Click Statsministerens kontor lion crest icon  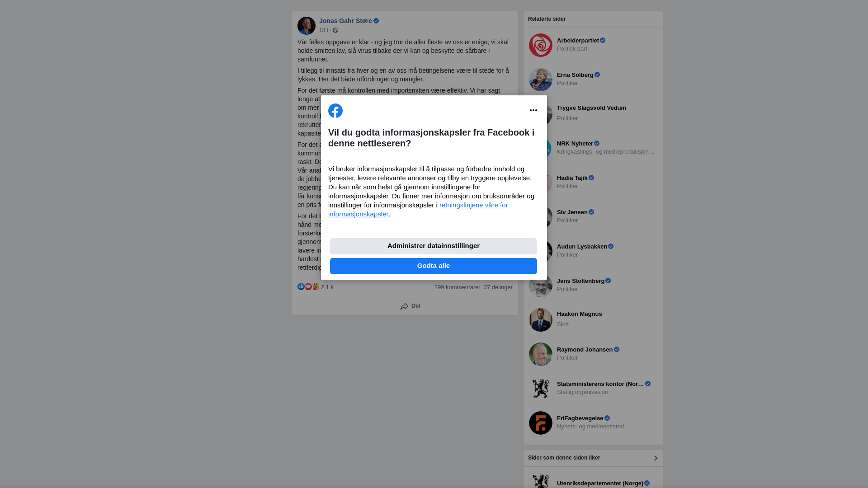[541, 389]
